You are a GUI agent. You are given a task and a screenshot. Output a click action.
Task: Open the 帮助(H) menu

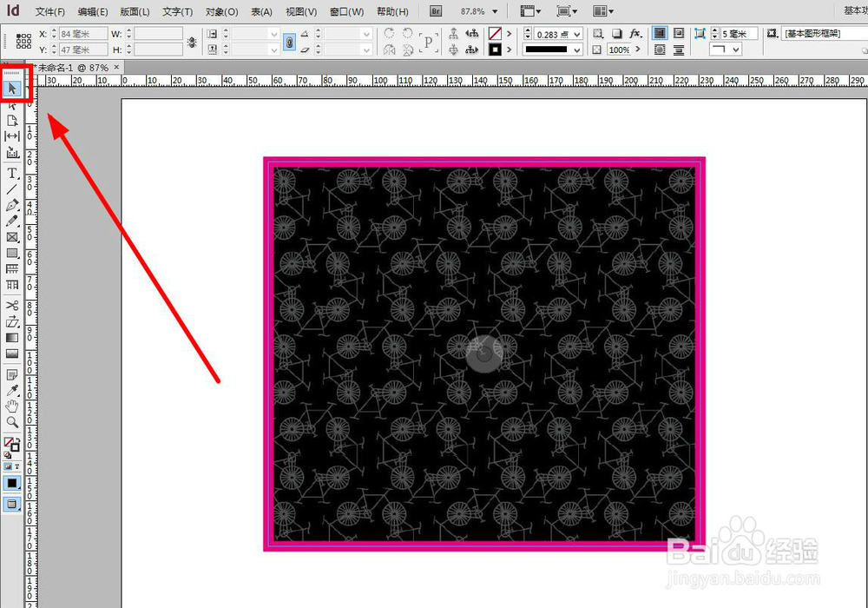tap(392, 11)
